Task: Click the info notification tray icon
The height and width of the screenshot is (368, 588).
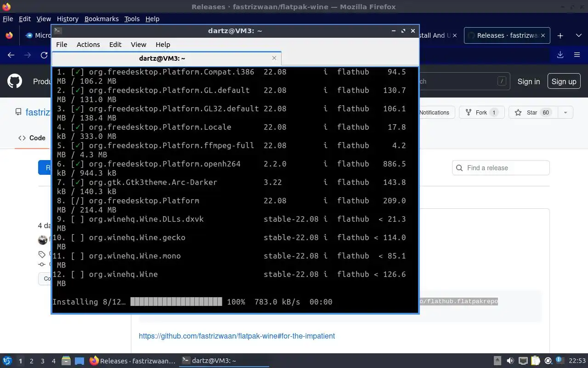Action: 560,360
